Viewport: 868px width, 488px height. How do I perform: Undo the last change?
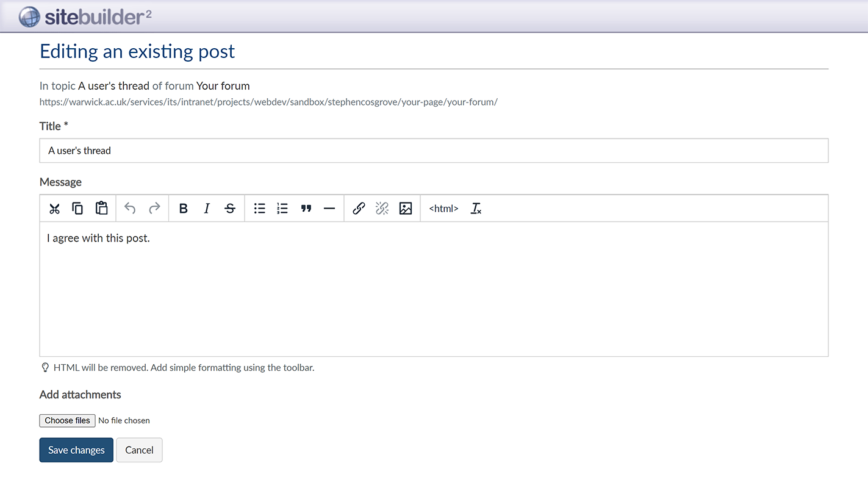130,208
